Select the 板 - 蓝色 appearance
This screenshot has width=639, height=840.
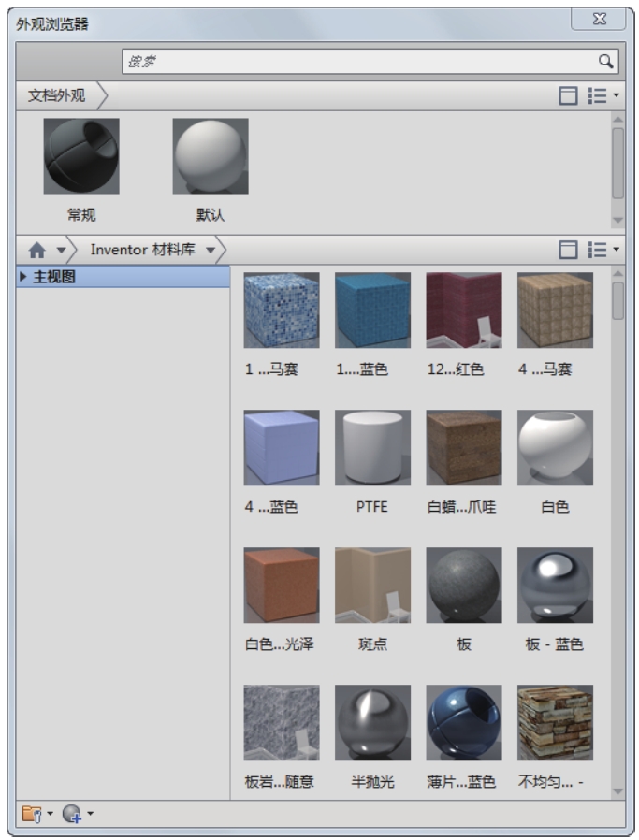pos(555,585)
